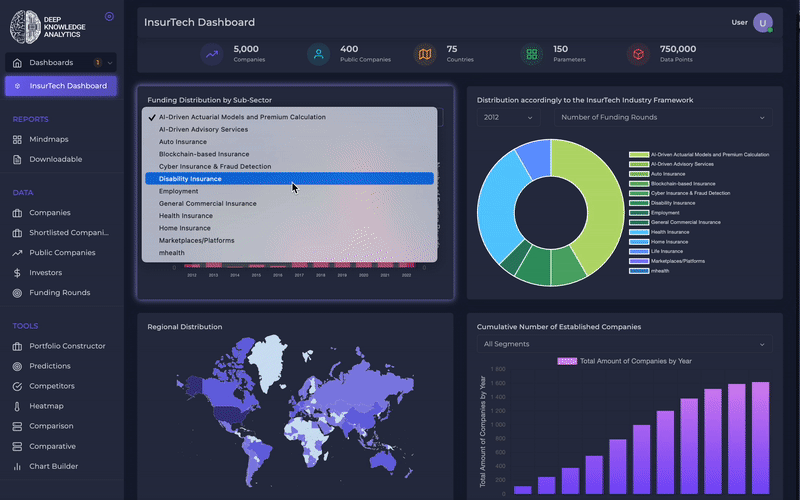
Task: Open the All Segments dropdown
Action: pyautogui.click(x=624, y=344)
